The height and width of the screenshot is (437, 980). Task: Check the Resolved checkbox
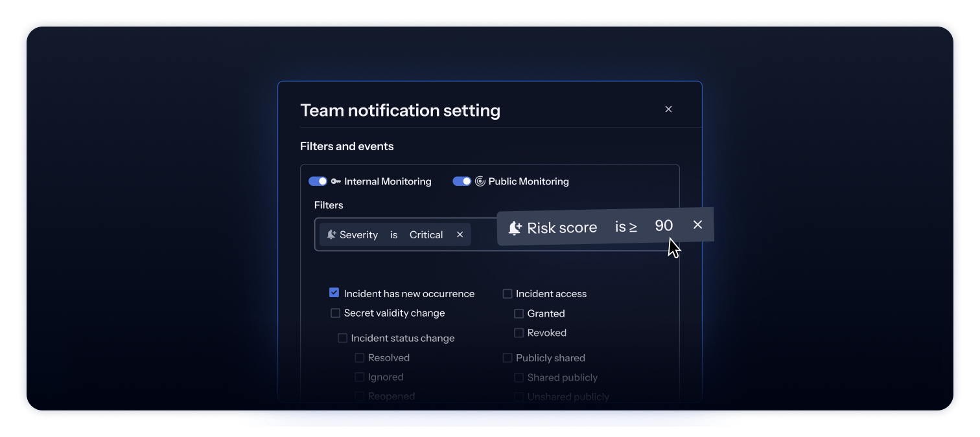pyautogui.click(x=359, y=357)
